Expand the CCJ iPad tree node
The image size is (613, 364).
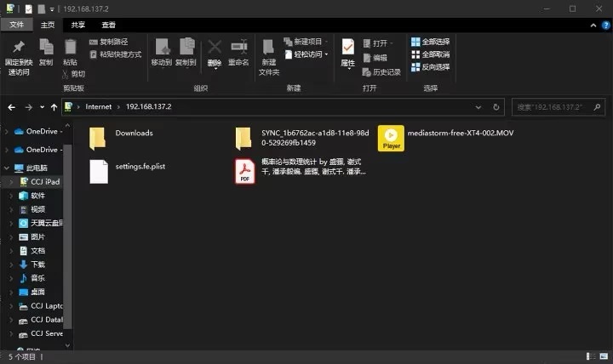tap(10, 182)
